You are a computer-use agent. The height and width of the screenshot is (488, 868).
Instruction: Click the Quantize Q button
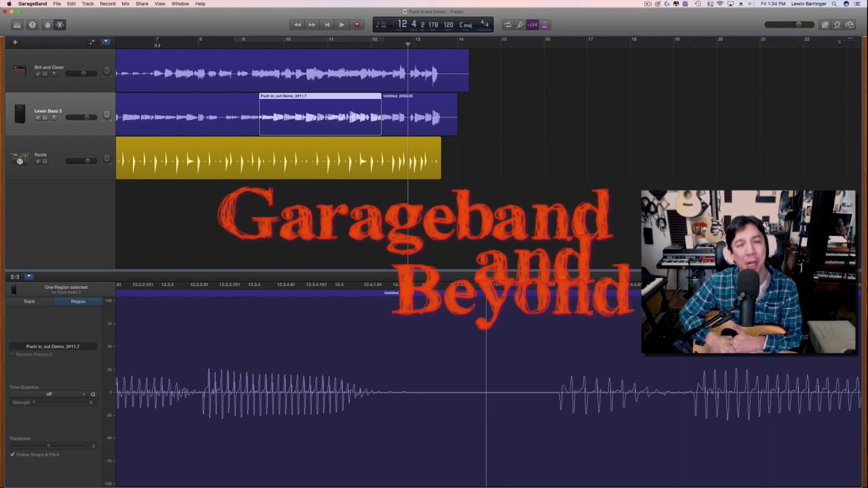point(93,394)
